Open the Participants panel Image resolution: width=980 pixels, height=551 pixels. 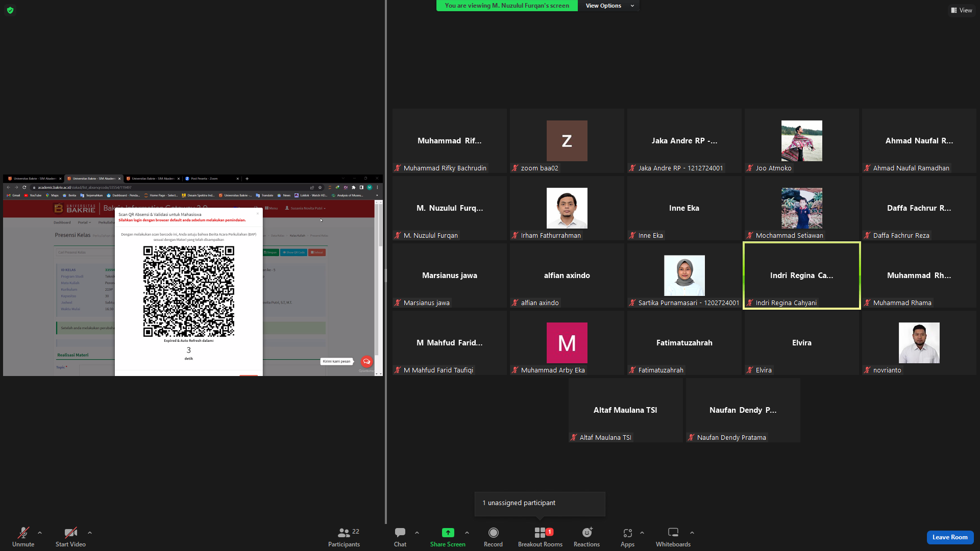[344, 537]
